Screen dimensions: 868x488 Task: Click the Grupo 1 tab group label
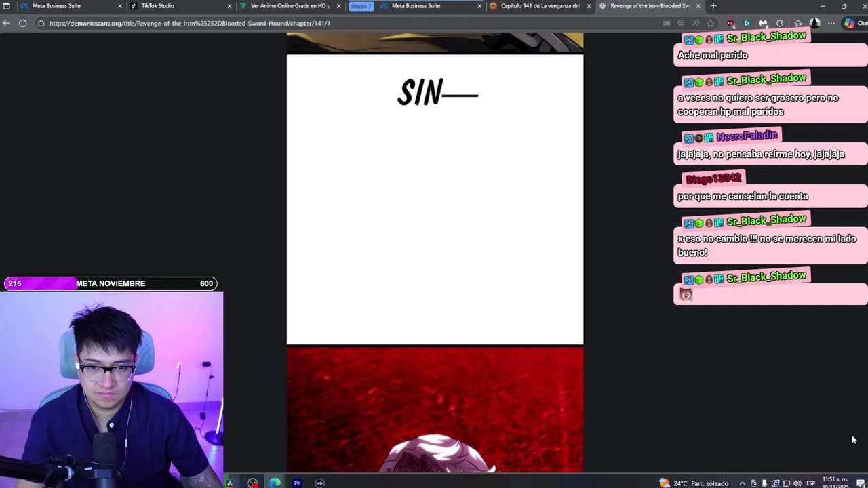coord(361,6)
